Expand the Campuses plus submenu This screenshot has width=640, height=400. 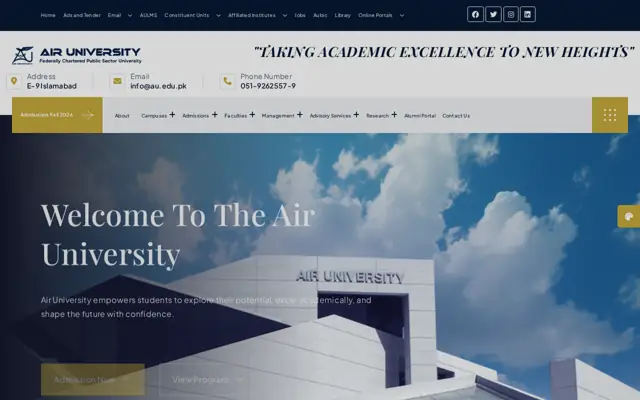tap(172, 115)
